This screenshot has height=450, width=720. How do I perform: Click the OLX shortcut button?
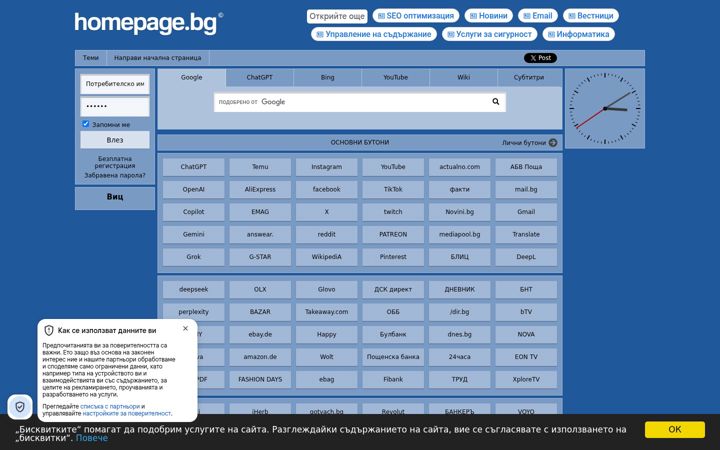(260, 290)
